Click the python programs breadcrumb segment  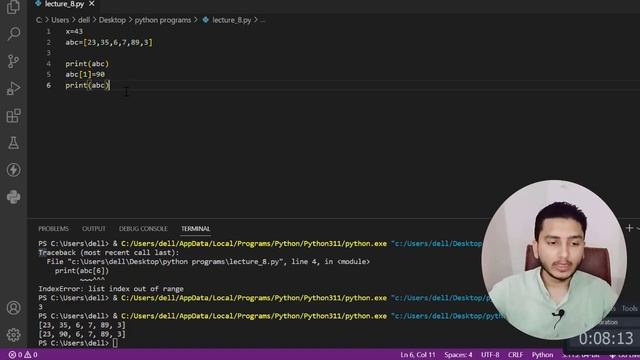tap(163, 20)
